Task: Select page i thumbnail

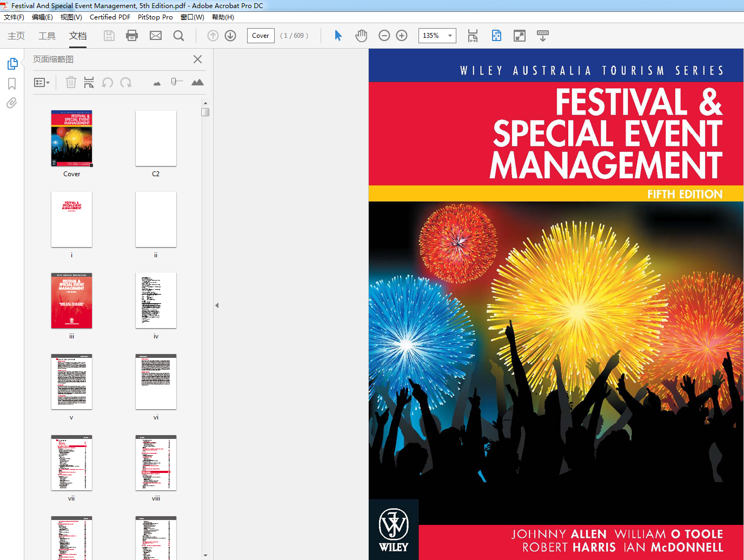Action: coord(71,219)
